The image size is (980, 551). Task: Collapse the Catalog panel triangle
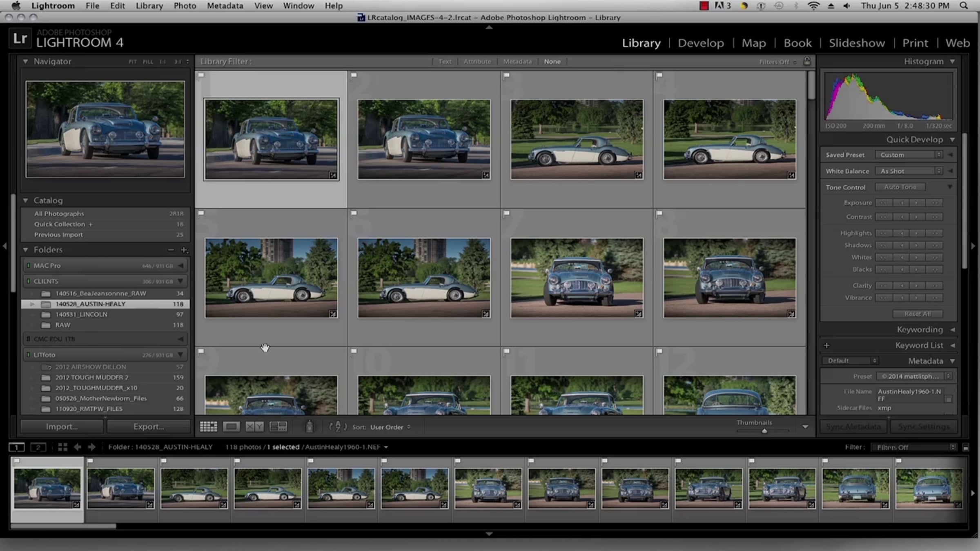(x=25, y=200)
